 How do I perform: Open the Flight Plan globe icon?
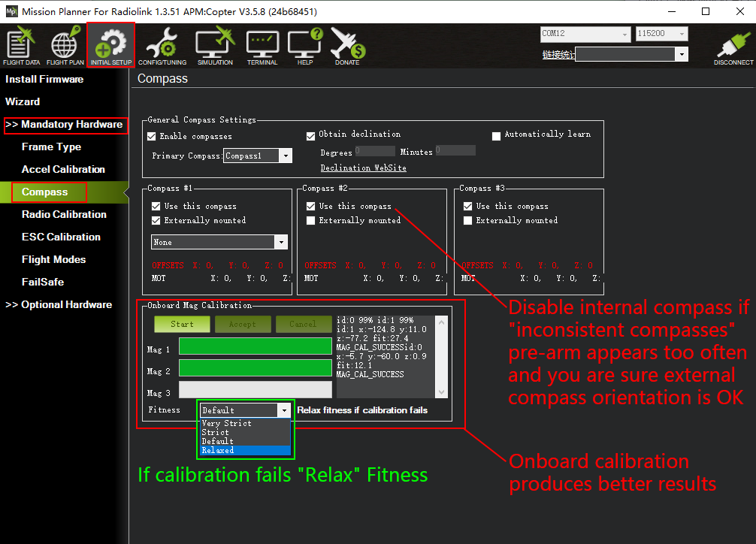point(65,45)
